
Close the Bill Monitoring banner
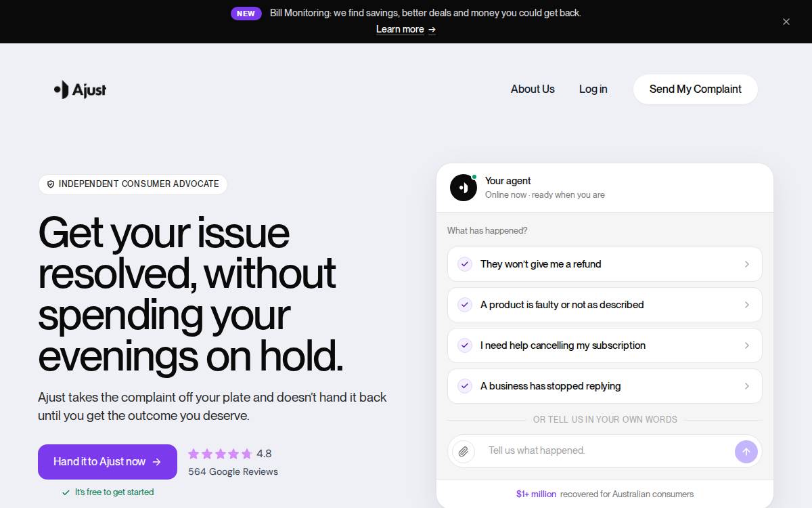pyautogui.click(x=786, y=22)
